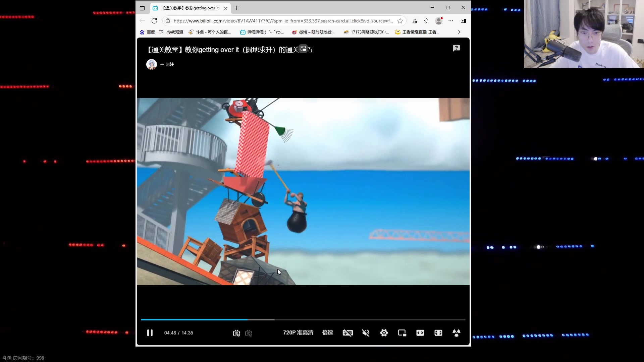Screen dimensions: 644x362
Task: Open 微博 bookmark
Action: (313, 32)
